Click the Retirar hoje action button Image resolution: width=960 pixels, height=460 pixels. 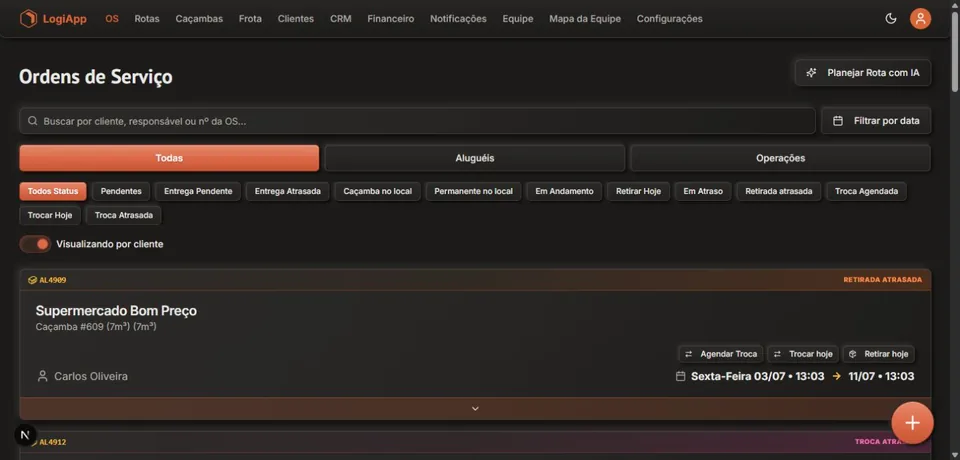coord(879,354)
